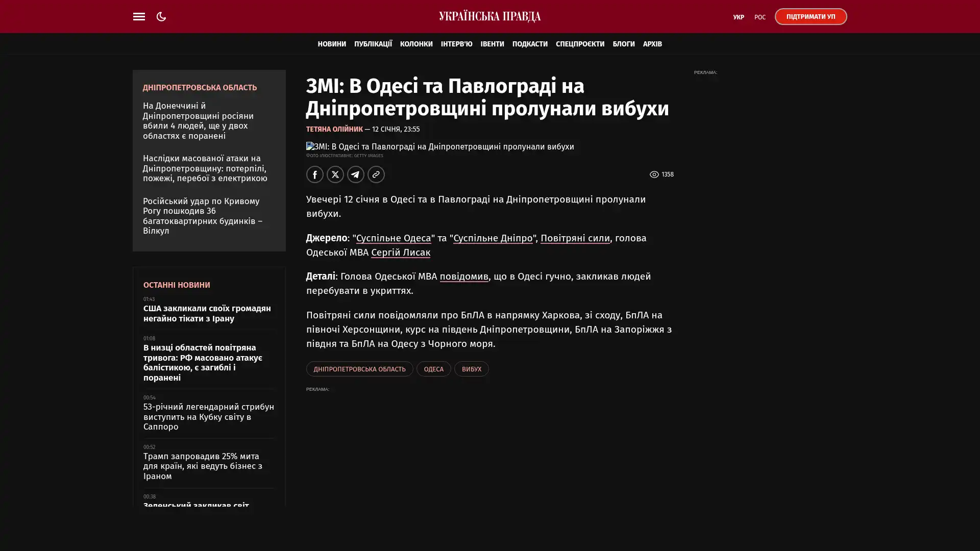Select the ВИБУХ tag

click(471, 369)
